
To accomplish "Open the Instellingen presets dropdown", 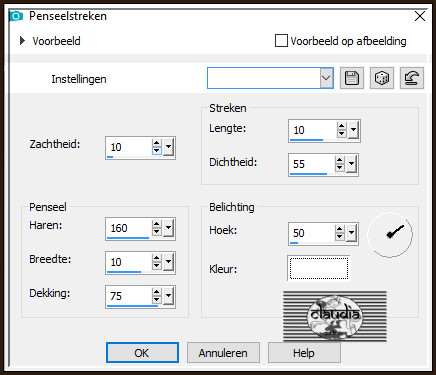I will coord(326,78).
